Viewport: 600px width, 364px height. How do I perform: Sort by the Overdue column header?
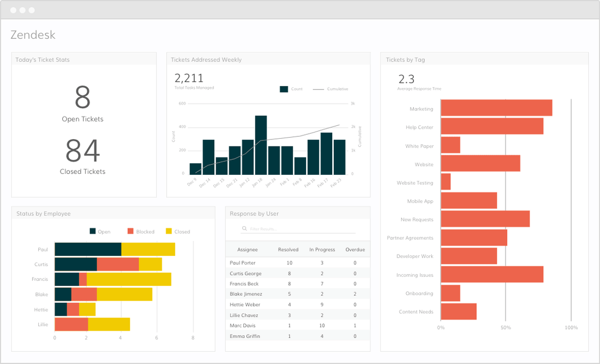tap(355, 250)
